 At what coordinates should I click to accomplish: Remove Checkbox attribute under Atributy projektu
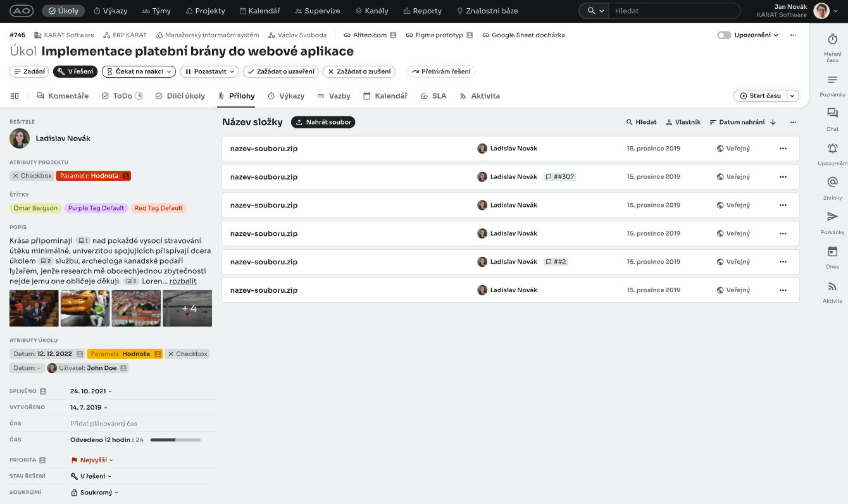click(x=16, y=176)
